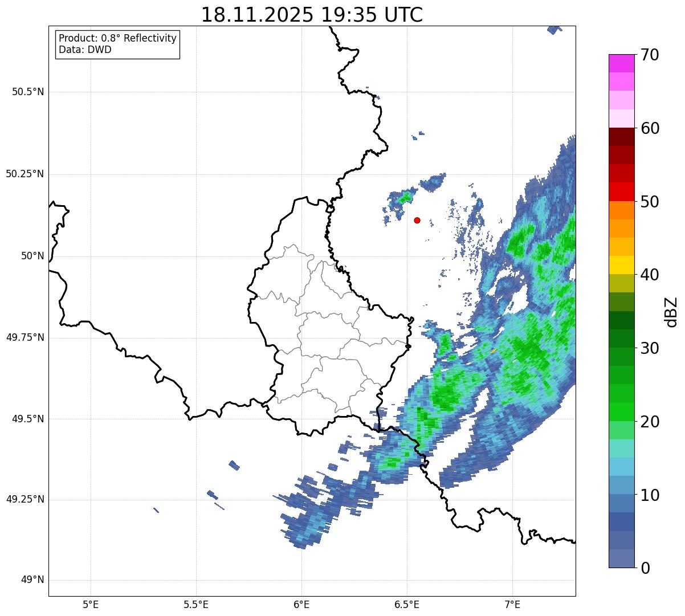Click the 50.5°N latitude label
The width and height of the screenshot is (685, 616).
(28, 92)
